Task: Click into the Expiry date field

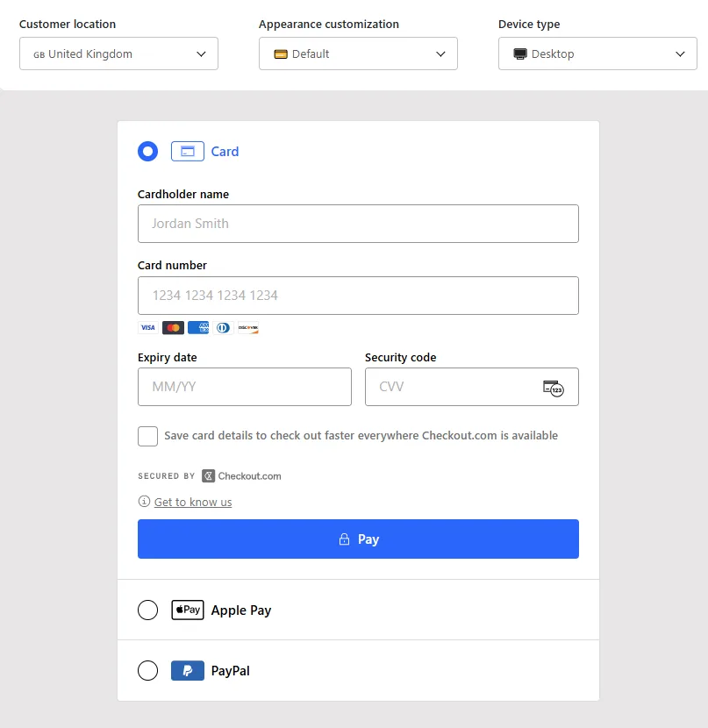Action: coord(245,387)
